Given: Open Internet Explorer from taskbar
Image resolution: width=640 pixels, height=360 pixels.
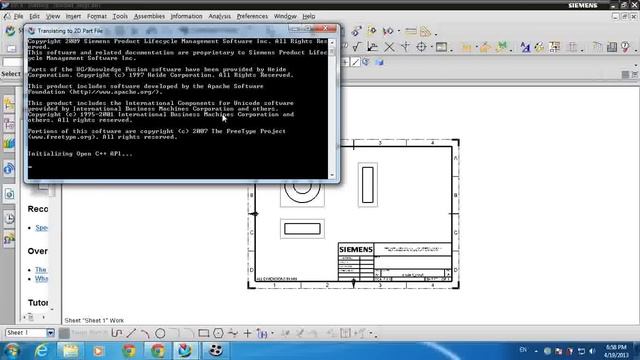Looking at the screenshot, I should tap(41, 351).
